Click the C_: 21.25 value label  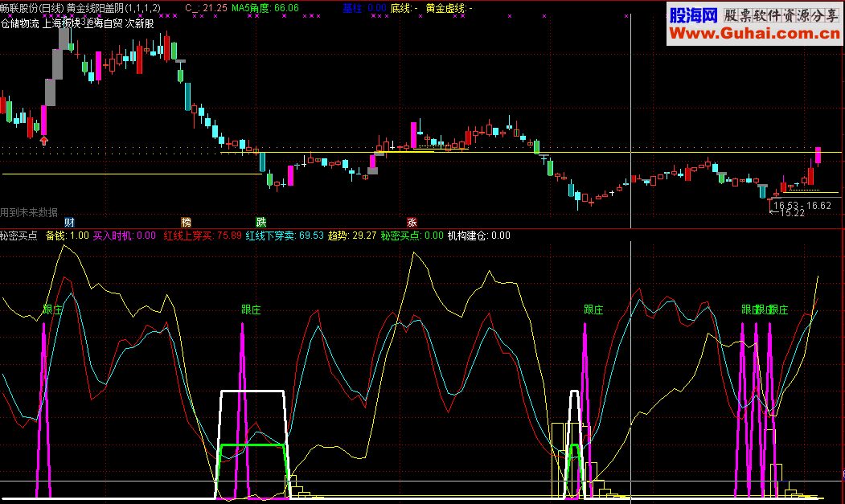coord(206,8)
